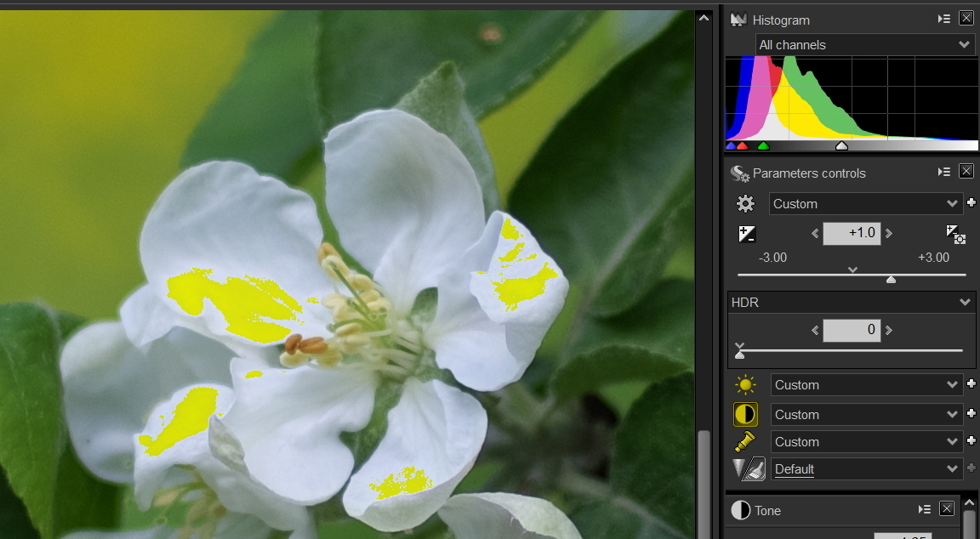The width and height of the screenshot is (980, 539).
Task: Click the HDR slider thumb
Action: pos(740,355)
